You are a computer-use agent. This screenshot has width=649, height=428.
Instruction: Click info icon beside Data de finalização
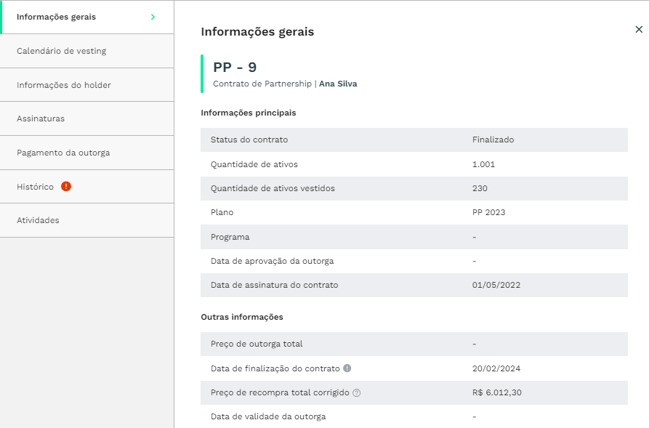(347, 368)
